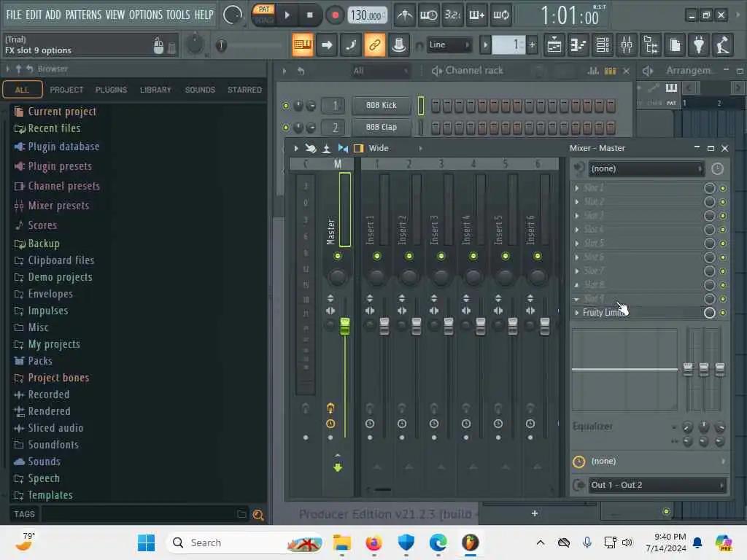Open the FILE menu
This screenshot has width=747, height=560.
tap(14, 15)
